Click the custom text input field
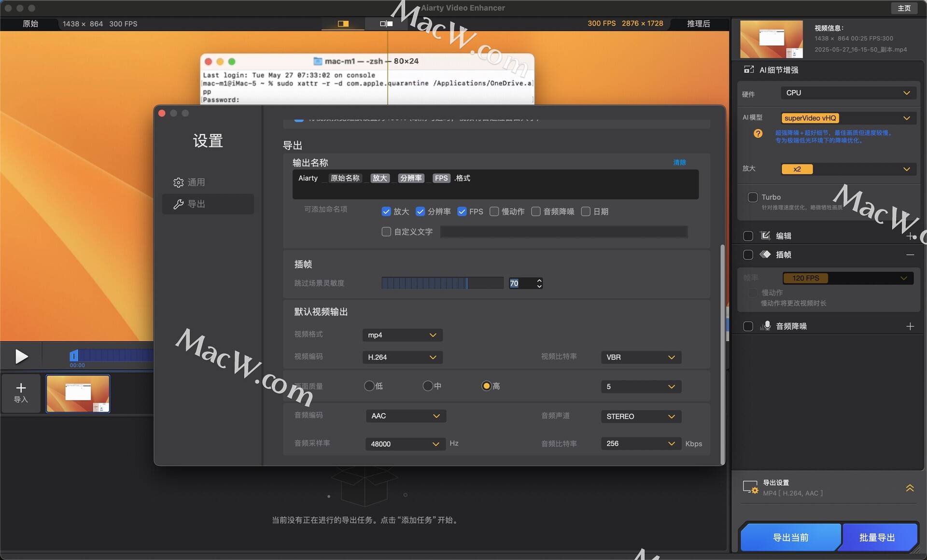Image resolution: width=927 pixels, height=560 pixels. tap(564, 232)
